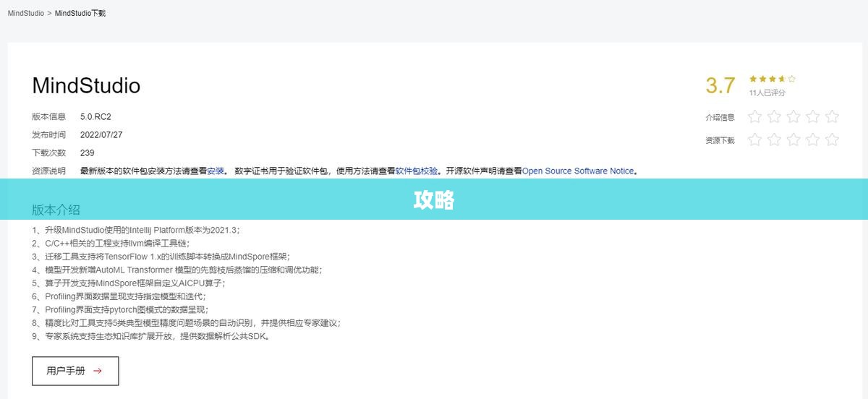The width and height of the screenshot is (868, 399).
Task: Click the download count 239
Action: click(88, 153)
